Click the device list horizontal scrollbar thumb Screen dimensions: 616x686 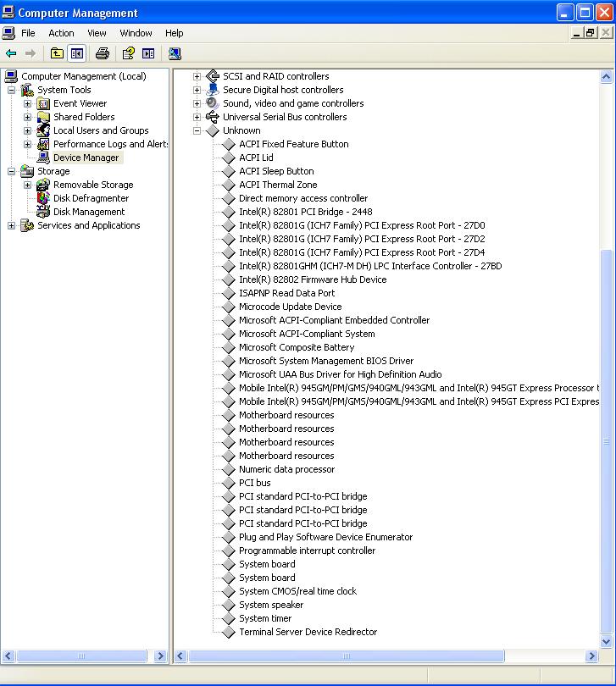point(347,656)
